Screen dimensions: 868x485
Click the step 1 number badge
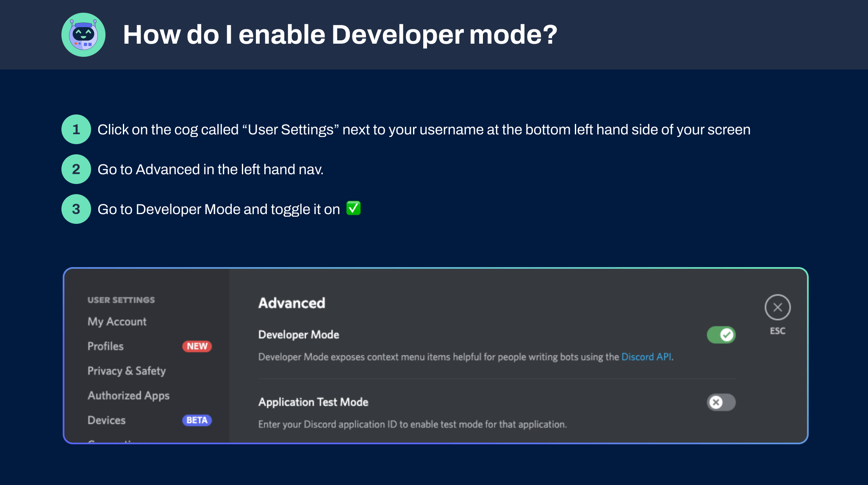click(76, 129)
